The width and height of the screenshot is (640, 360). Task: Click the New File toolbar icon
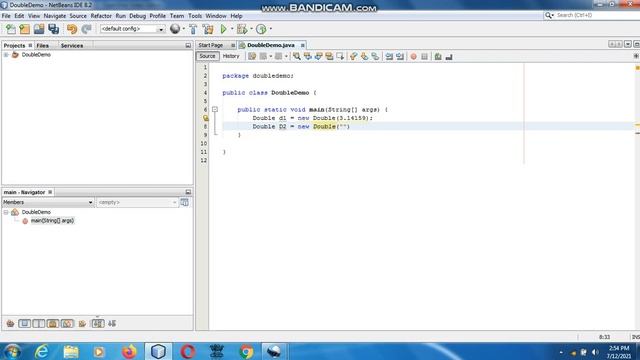pyautogui.click(x=11, y=29)
